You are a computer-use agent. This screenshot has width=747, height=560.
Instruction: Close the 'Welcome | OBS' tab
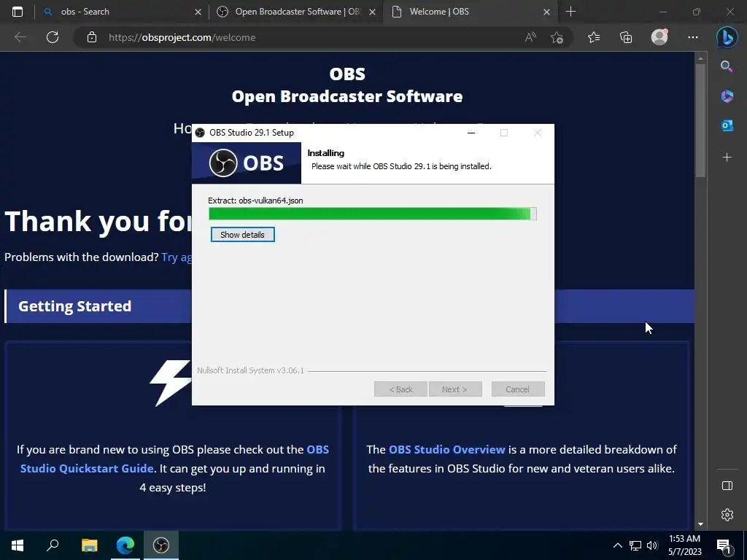547,12
